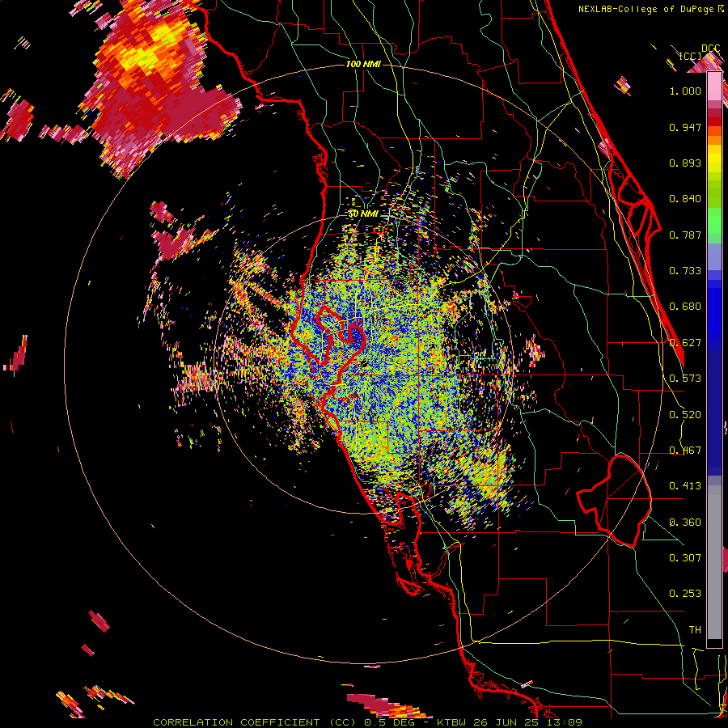Click the TH label at scale bottom
The height and width of the screenshot is (728, 728).
tap(695, 630)
